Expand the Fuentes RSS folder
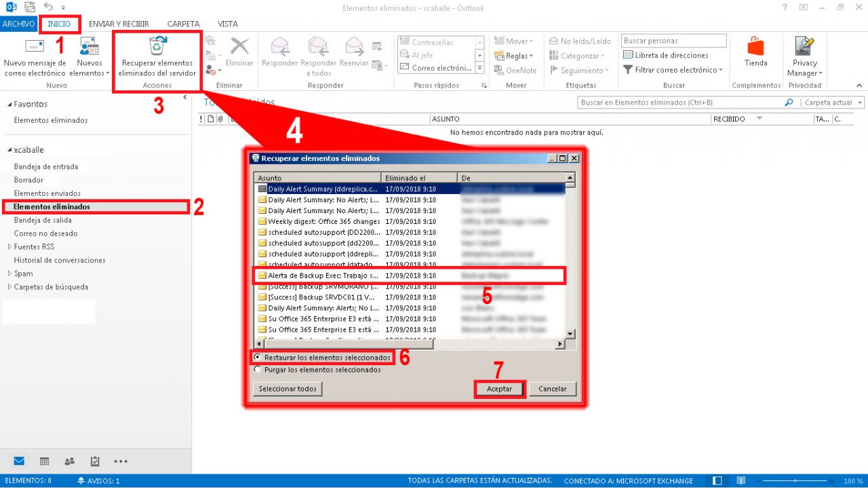The image size is (868, 488). tap(9, 246)
